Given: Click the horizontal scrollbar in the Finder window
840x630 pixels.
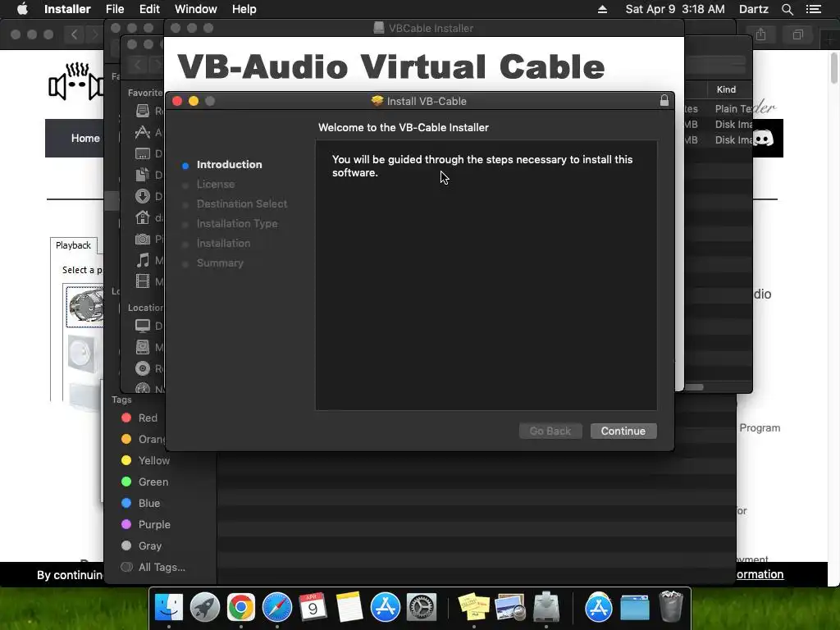Looking at the screenshot, I should click(x=694, y=387).
